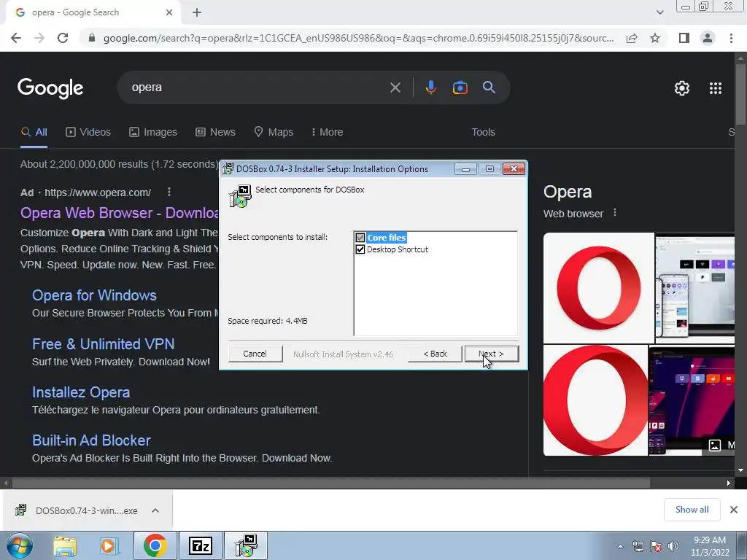The height and width of the screenshot is (560, 747).
Task: Open Windows Explorer from taskbar
Action: pyautogui.click(x=64, y=546)
